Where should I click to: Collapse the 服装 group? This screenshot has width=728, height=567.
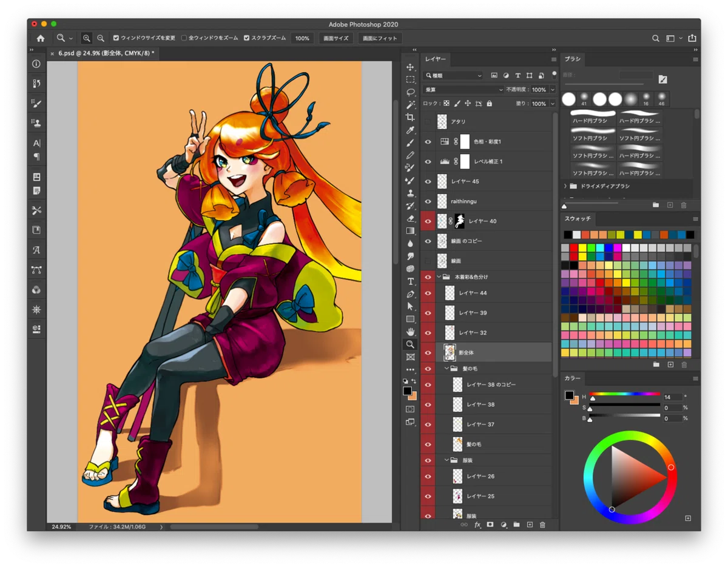click(447, 460)
